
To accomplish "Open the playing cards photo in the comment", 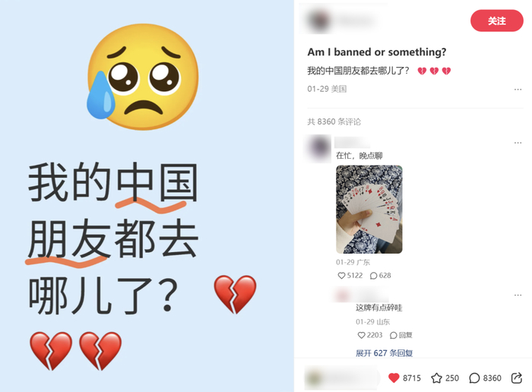I will [369, 209].
